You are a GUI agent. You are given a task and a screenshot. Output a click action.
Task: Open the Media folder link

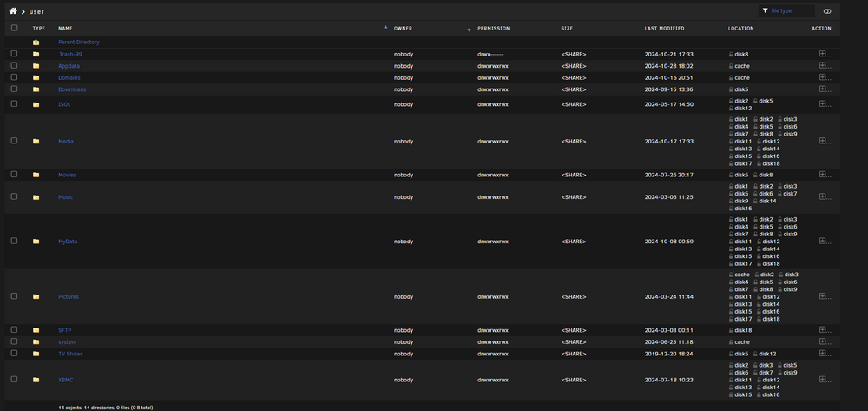pos(66,142)
